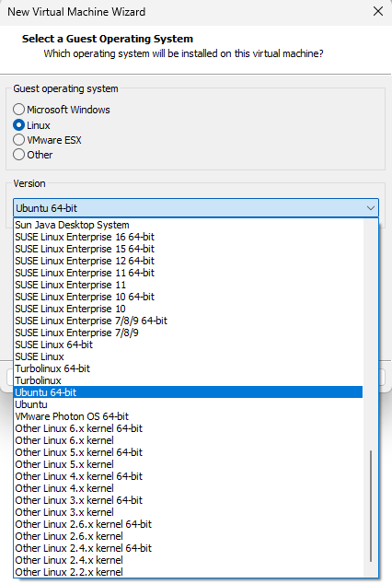This screenshot has width=392, height=584.
Task: Select highlighted Ubuntu 64-bit list item
Action: tap(189, 392)
